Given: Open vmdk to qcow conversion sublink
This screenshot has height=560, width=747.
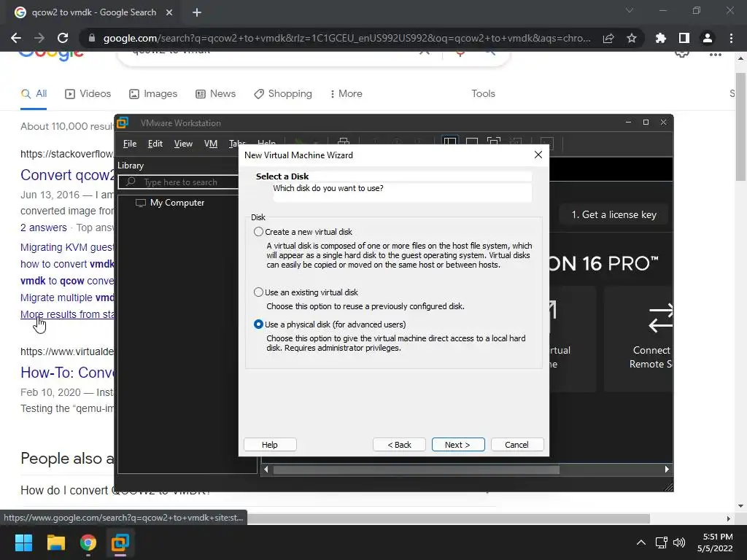Looking at the screenshot, I should click(66, 281).
